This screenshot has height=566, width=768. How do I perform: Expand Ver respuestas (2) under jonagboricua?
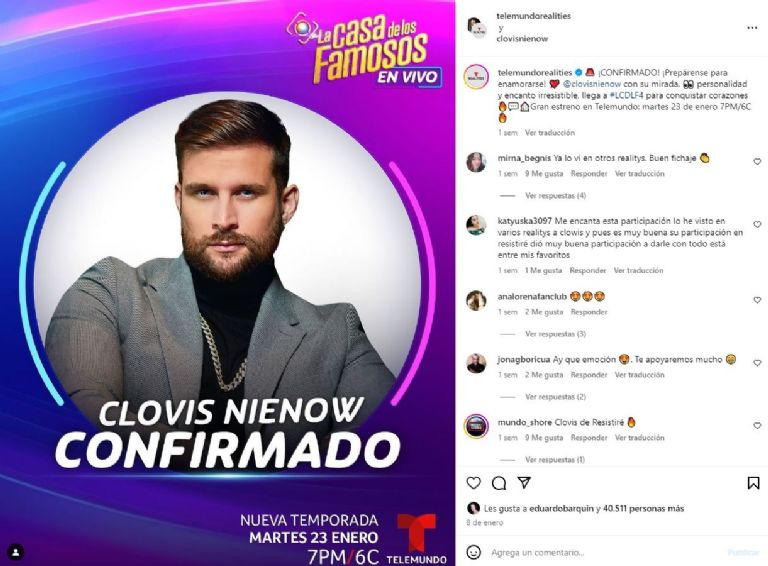[555, 397]
